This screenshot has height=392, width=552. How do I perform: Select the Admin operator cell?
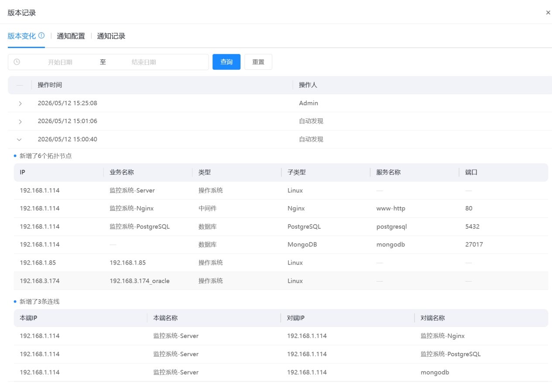click(309, 103)
